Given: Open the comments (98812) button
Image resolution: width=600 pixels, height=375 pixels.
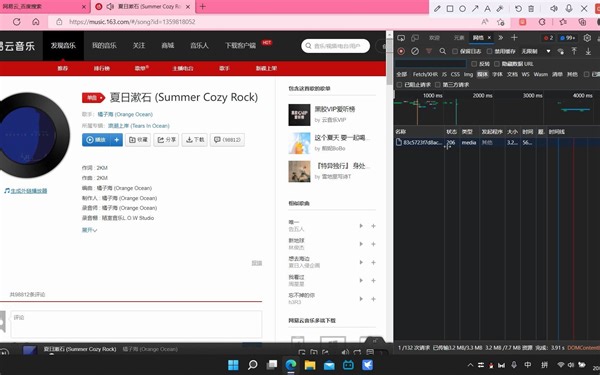Looking at the screenshot, I should click(x=227, y=140).
